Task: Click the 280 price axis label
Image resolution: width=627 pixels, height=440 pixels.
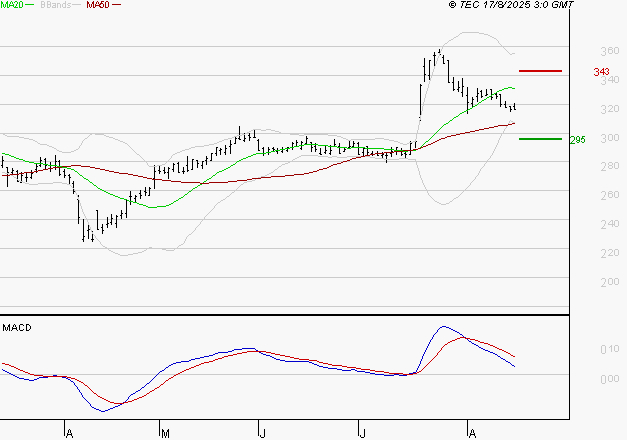Action: 610,166
